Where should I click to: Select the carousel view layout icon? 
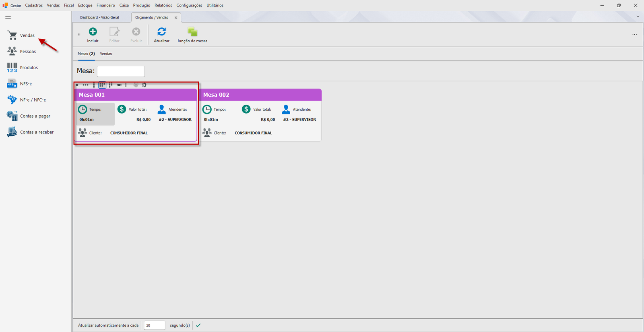tap(119, 85)
